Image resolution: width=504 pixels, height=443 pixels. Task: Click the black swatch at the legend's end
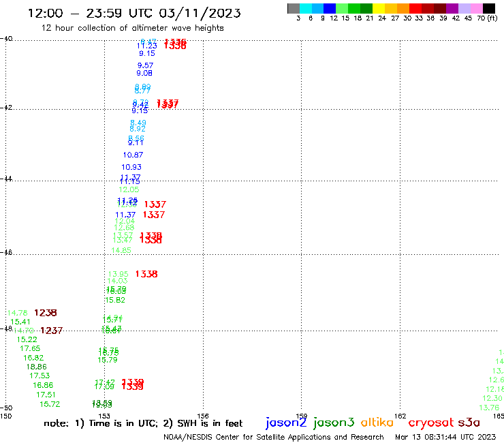[488, 8]
